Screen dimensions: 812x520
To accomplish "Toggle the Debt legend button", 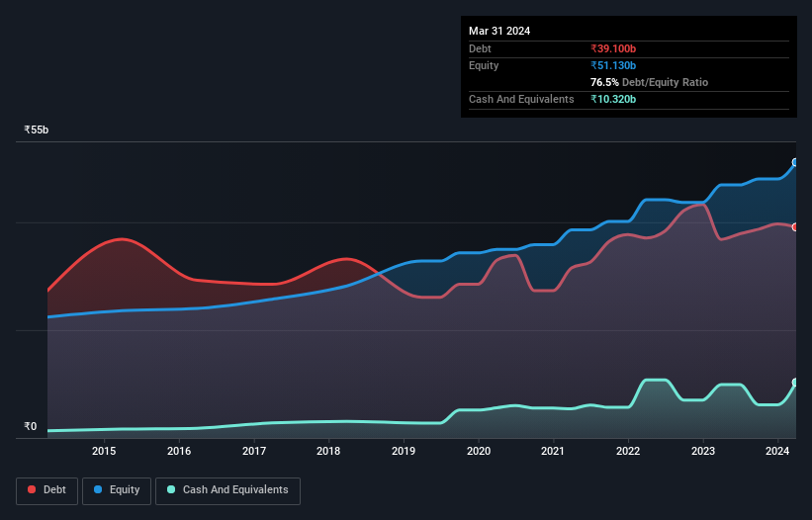I will click(x=46, y=490).
